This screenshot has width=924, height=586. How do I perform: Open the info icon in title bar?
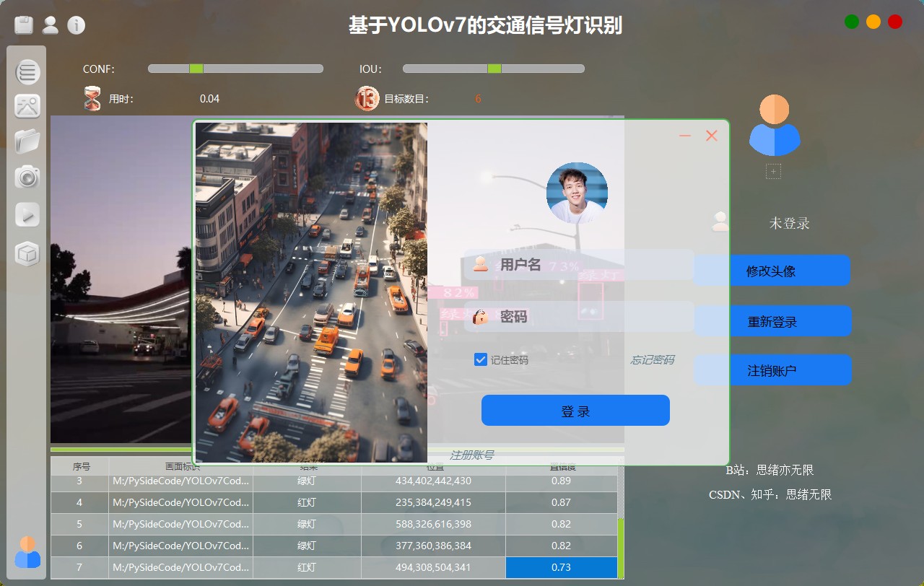(77, 25)
